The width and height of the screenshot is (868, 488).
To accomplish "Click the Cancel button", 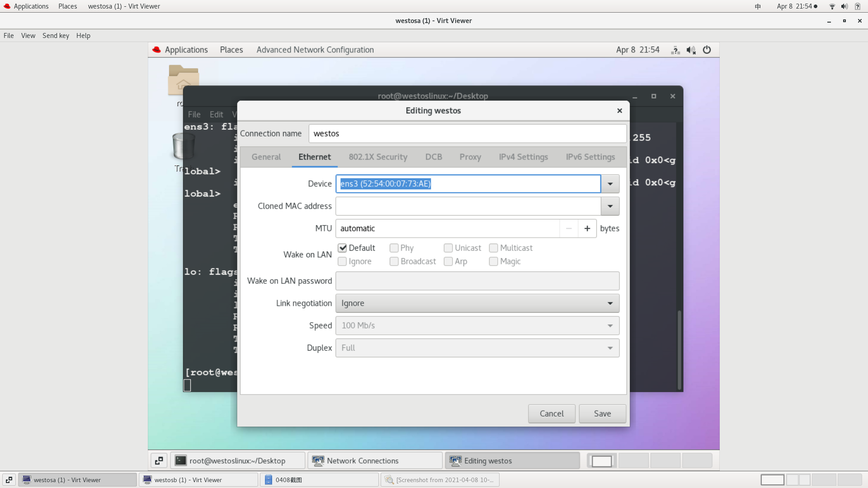I will coord(552,414).
